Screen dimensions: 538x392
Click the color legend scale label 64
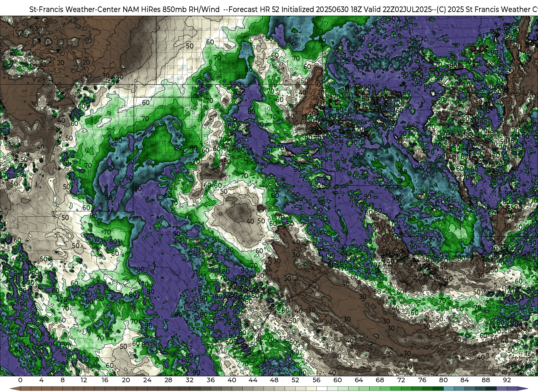coord(359,380)
